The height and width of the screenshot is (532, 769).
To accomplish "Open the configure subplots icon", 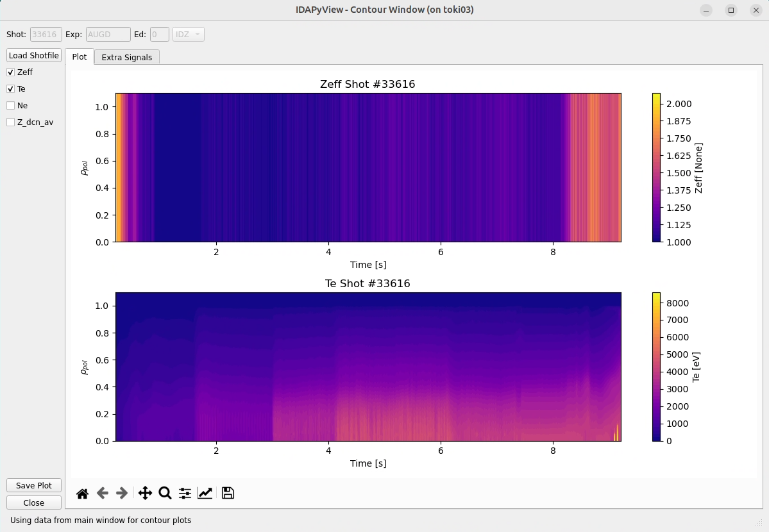I will pos(185,493).
